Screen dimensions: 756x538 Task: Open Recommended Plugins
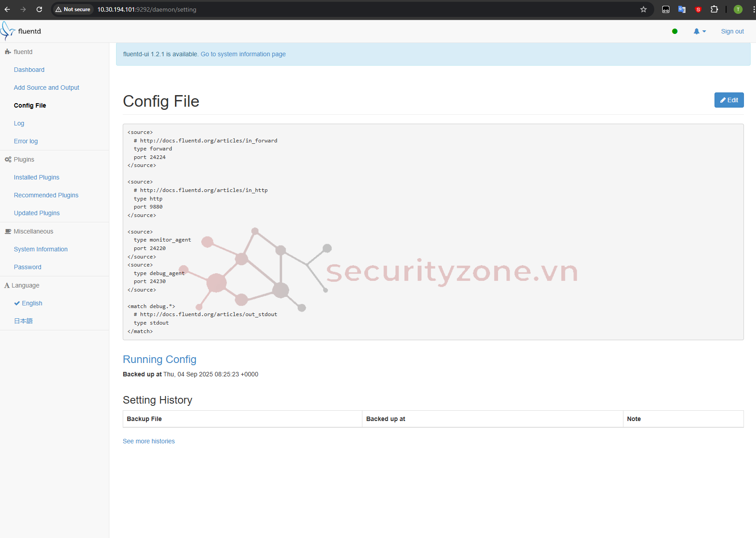pos(46,195)
